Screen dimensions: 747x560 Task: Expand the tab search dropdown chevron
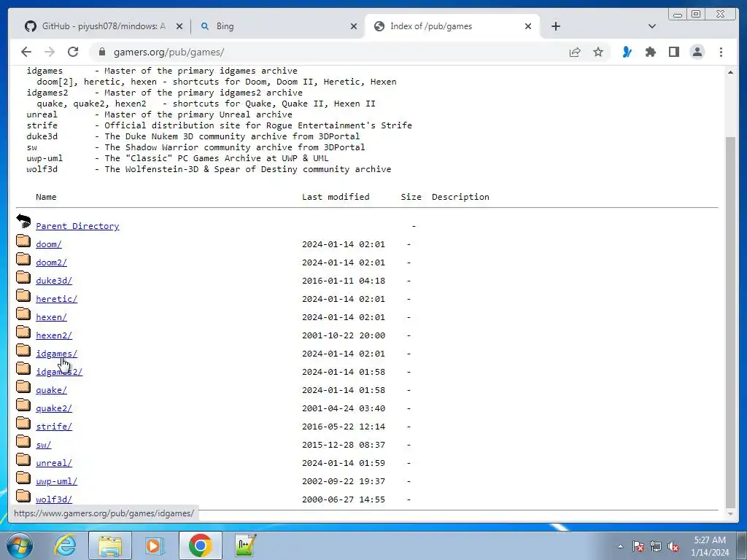[x=652, y=26]
